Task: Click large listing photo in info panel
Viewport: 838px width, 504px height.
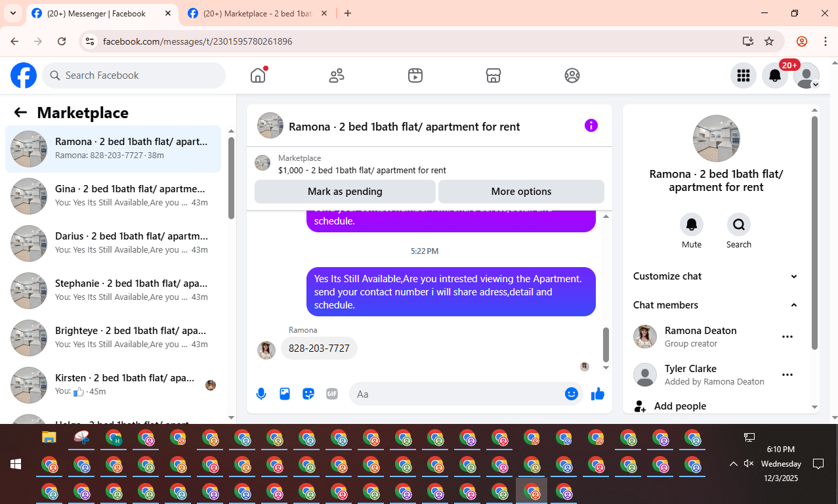Action: (716, 138)
